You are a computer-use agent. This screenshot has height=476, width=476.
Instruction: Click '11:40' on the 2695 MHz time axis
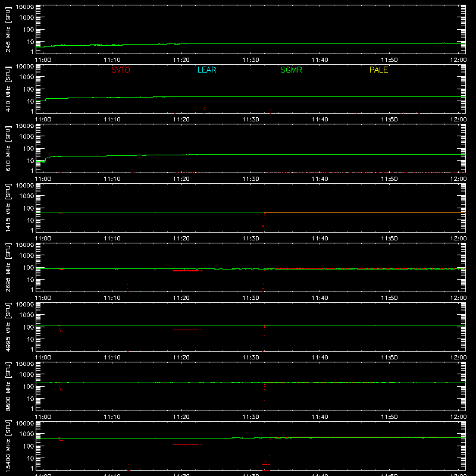[320, 298]
